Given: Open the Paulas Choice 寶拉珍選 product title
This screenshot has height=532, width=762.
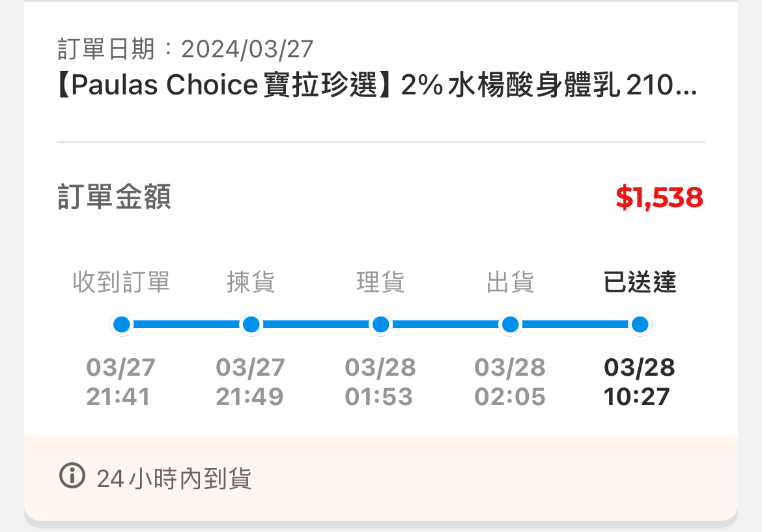Looking at the screenshot, I should click(377, 86).
